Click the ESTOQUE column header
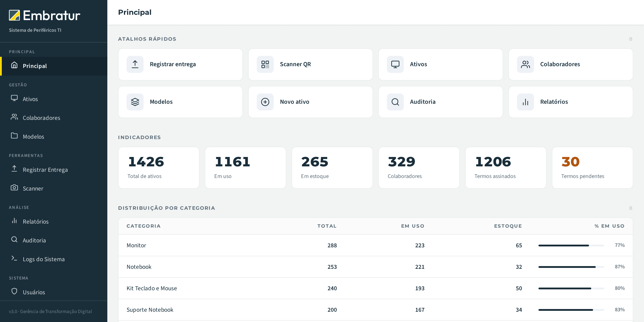This screenshot has height=322, width=644. 508,226
